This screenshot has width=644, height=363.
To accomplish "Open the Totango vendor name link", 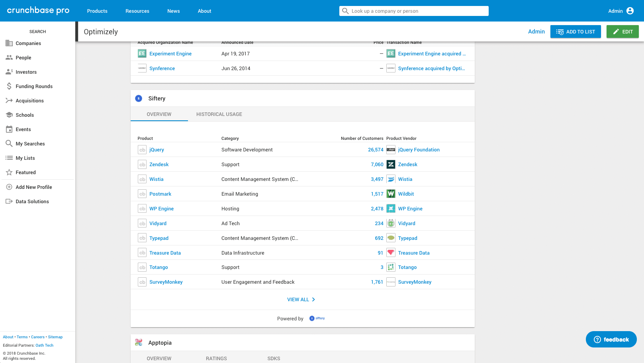I will pos(407,267).
